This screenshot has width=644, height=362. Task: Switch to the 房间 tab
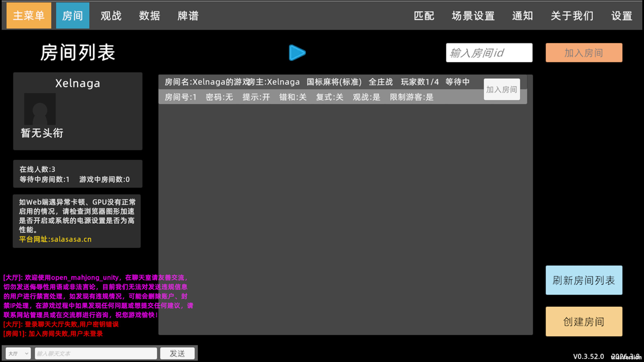[72, 15]
